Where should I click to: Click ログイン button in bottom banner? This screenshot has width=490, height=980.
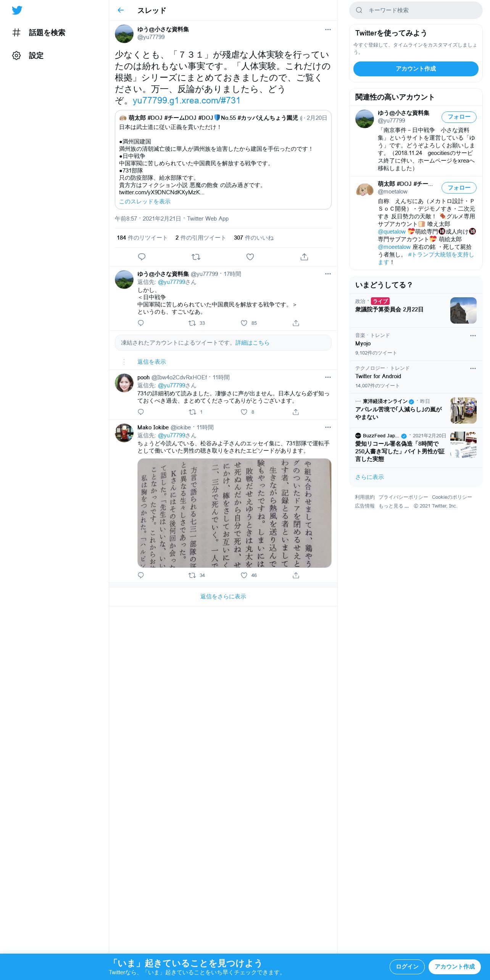(x=407, y=967)
